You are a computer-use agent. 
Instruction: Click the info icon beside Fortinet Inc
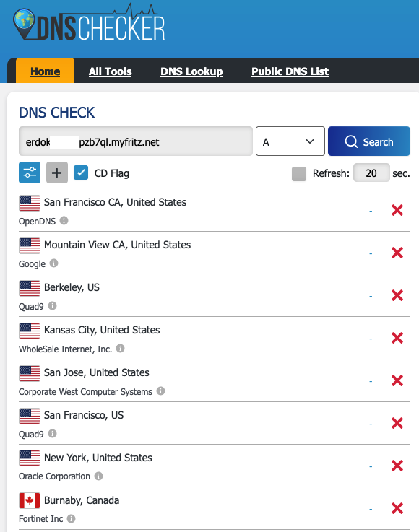[71, 518]
